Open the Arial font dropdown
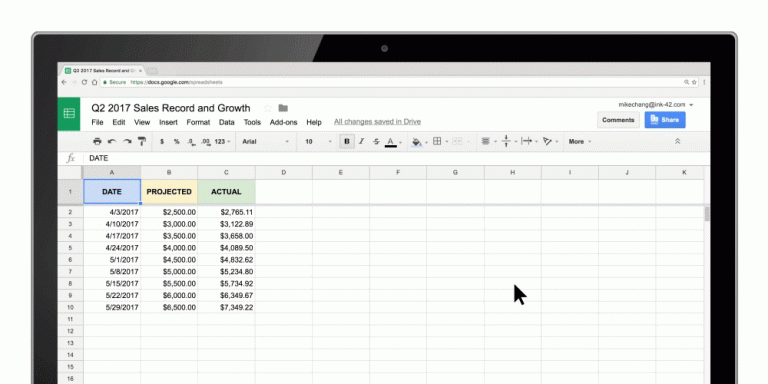The width and height of the screenshot is (768, 384). pos(265,142)
